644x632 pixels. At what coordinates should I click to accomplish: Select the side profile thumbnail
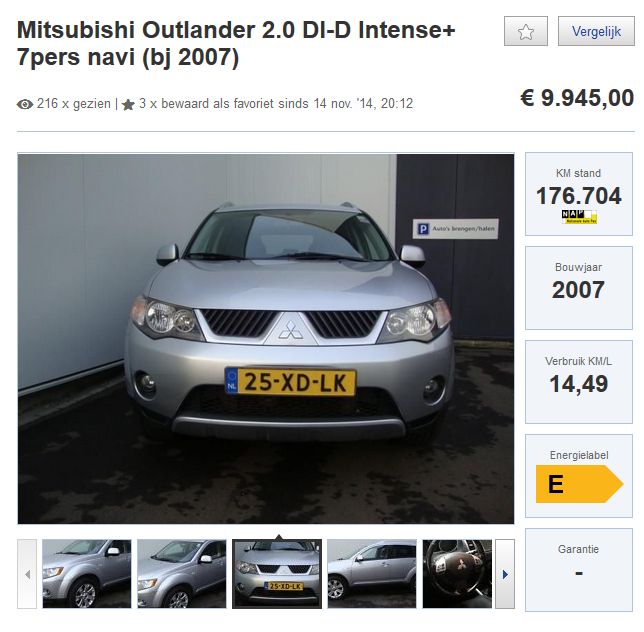(372, 574)
